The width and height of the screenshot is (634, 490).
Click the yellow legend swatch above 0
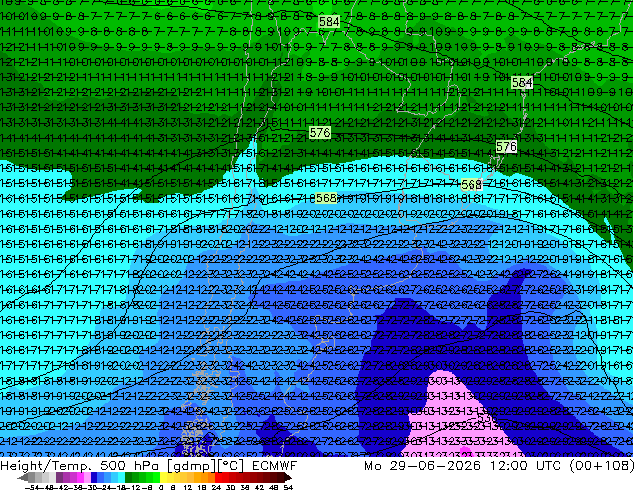tap(163, 478)
